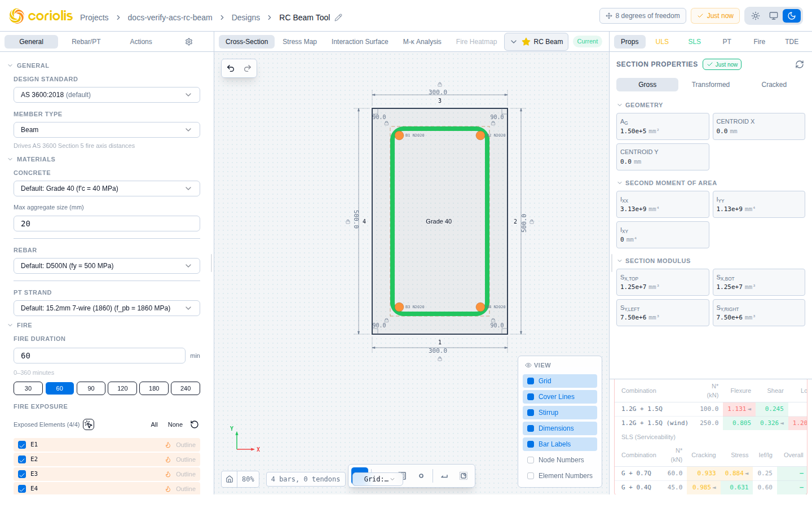Viewport: 812px width, 508px height.
Task: Open Member Type Beam dropdown
Action: click(107, 130)
